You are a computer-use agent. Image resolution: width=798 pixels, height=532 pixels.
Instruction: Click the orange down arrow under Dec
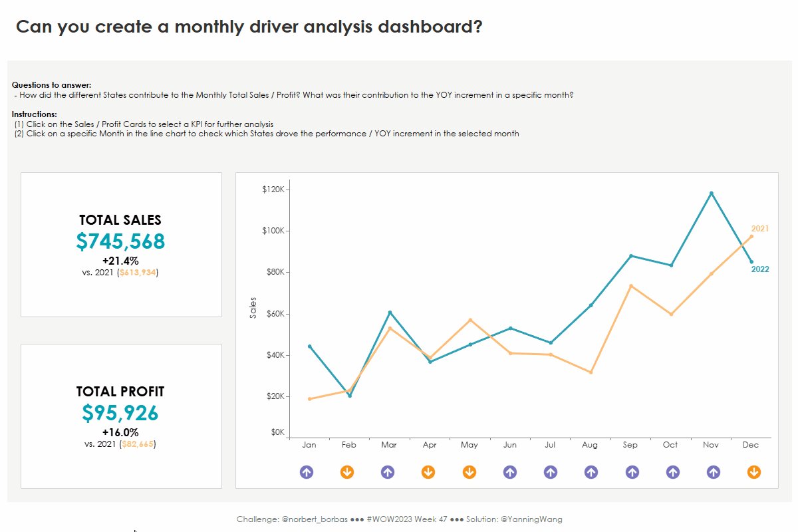pyautogui.click(x=754, y=472)
